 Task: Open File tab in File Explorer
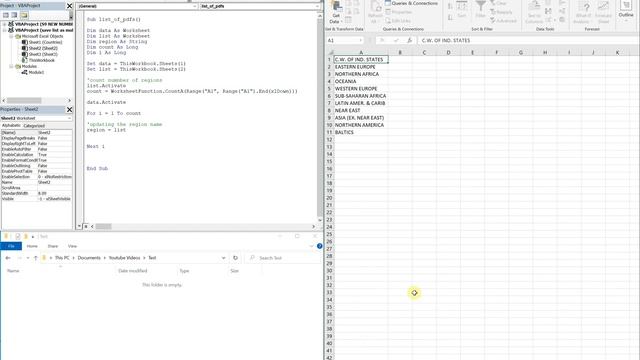click(x=11, y=246)
